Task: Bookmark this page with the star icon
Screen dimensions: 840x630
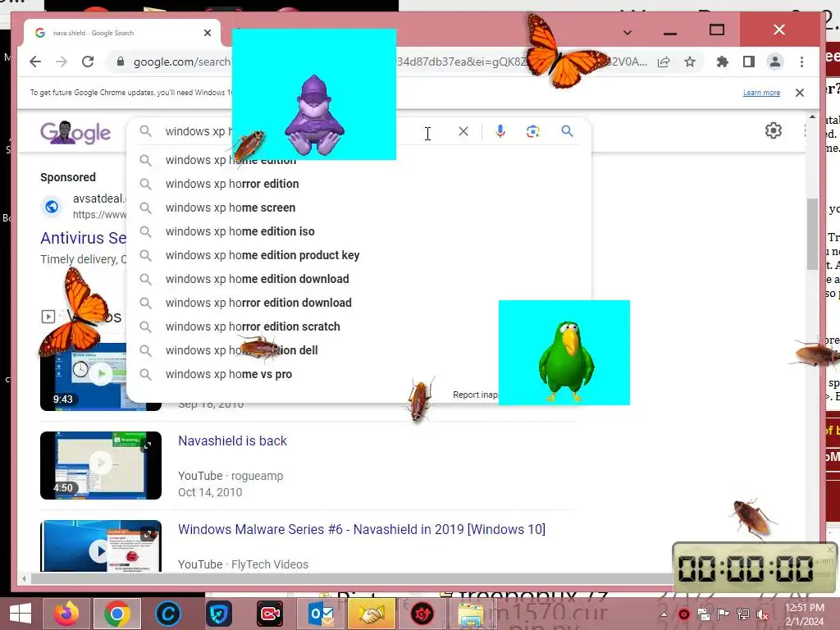Action: (690, 62)
